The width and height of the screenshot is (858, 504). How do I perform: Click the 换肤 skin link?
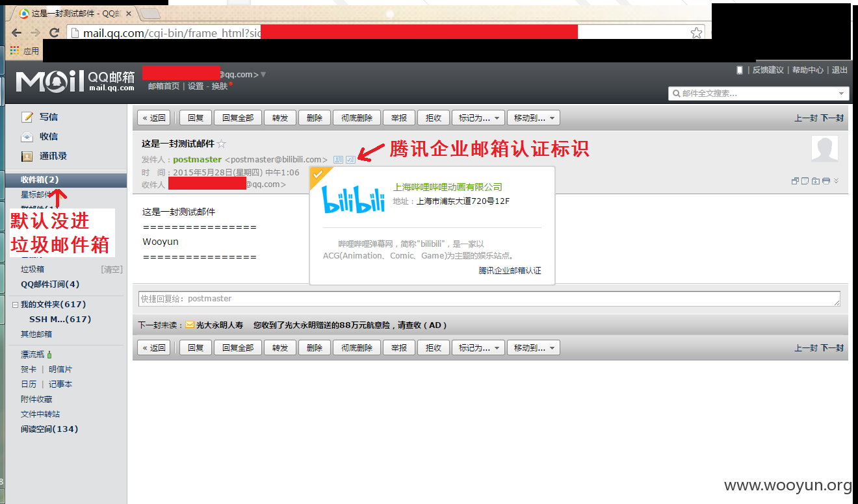click(x=220, y=86)
